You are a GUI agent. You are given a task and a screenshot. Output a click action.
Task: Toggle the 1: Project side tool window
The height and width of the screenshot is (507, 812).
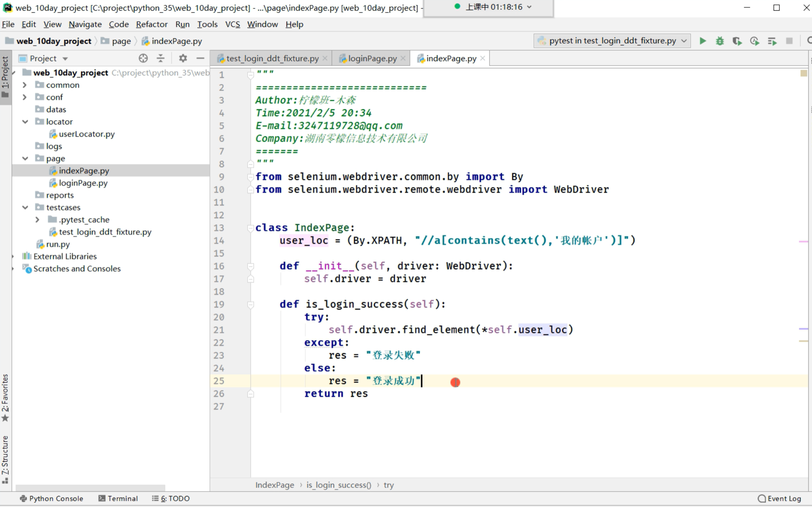coord(5,76)
